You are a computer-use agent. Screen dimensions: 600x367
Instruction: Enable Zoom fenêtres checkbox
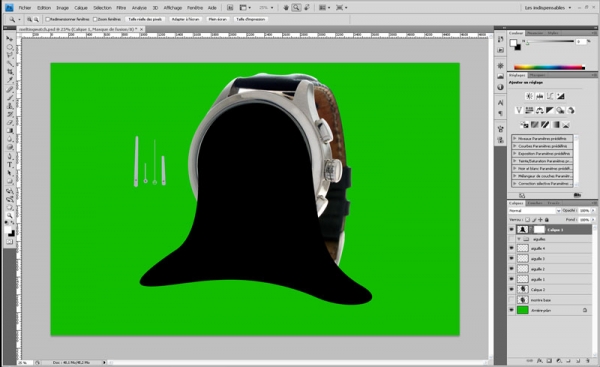(x=95, y=19)
